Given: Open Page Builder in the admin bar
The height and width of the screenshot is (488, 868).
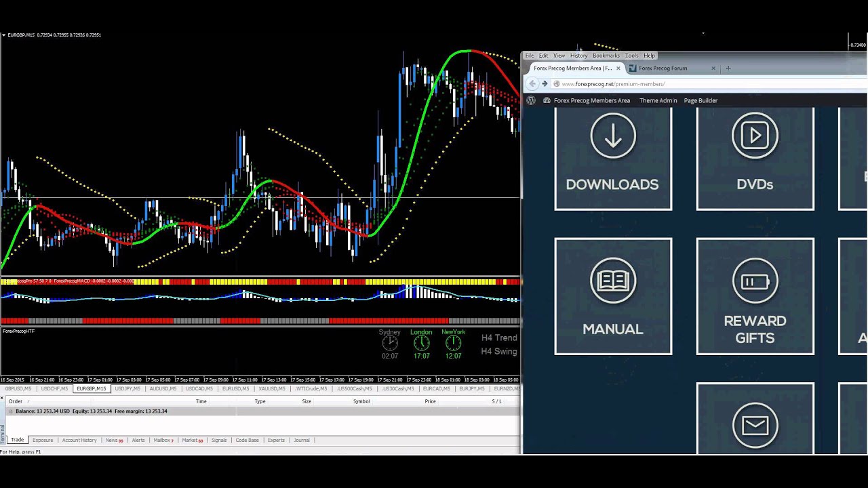Looking at the screenshot, I should click(x=701, y=100).
